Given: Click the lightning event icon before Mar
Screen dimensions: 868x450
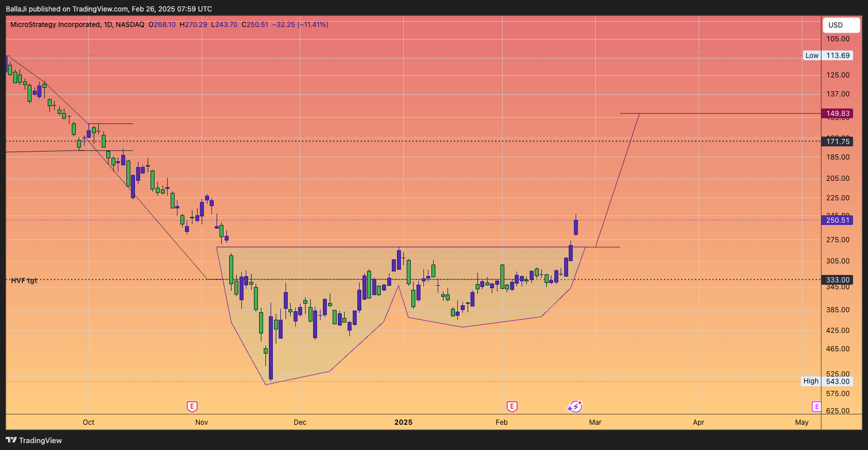Looking at the screenshot, I should click(574, 407).
